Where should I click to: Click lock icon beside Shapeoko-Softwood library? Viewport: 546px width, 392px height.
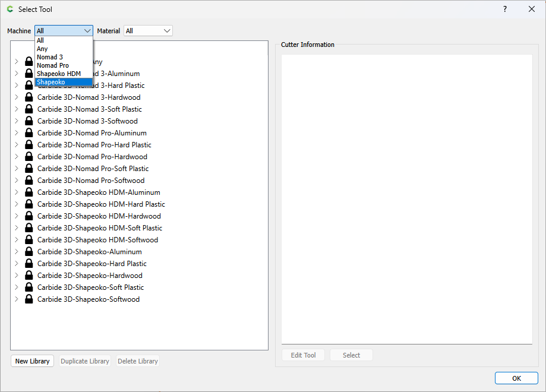29,299
